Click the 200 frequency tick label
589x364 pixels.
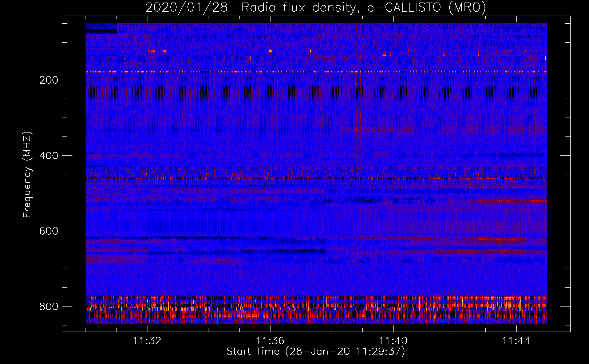[48, 80]
